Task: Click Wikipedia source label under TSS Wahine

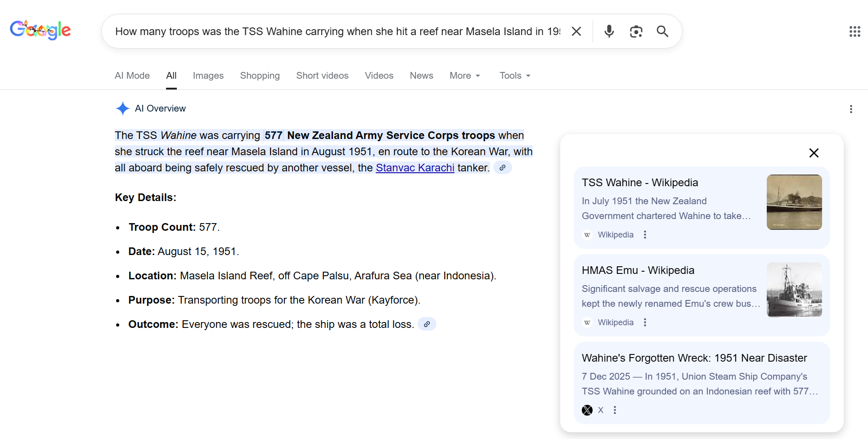Action: [616, 235]
